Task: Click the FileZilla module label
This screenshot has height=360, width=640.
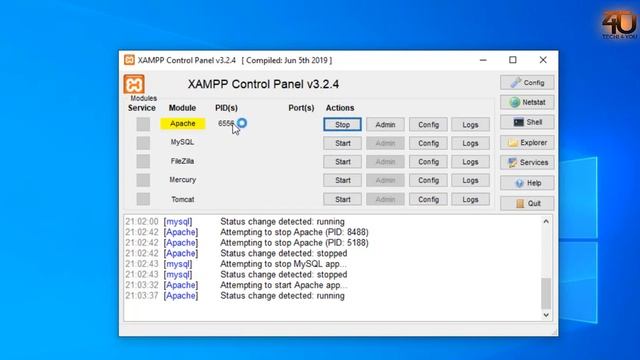Action: pyautogui.click(x=182, y=161)
